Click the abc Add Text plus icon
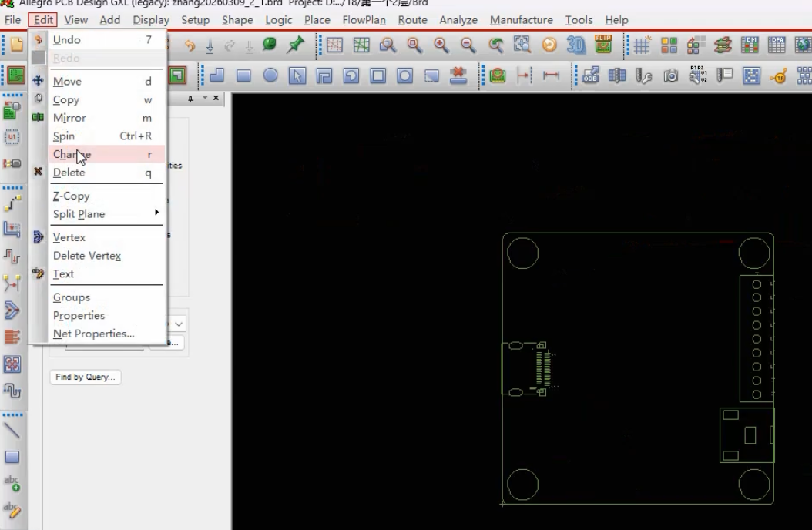 (12, 483)
